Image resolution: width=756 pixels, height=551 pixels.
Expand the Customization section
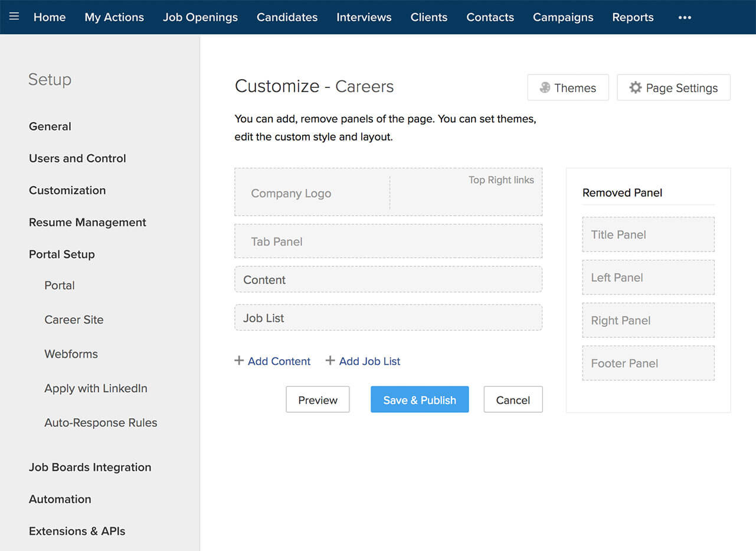[x=67, y=191]
